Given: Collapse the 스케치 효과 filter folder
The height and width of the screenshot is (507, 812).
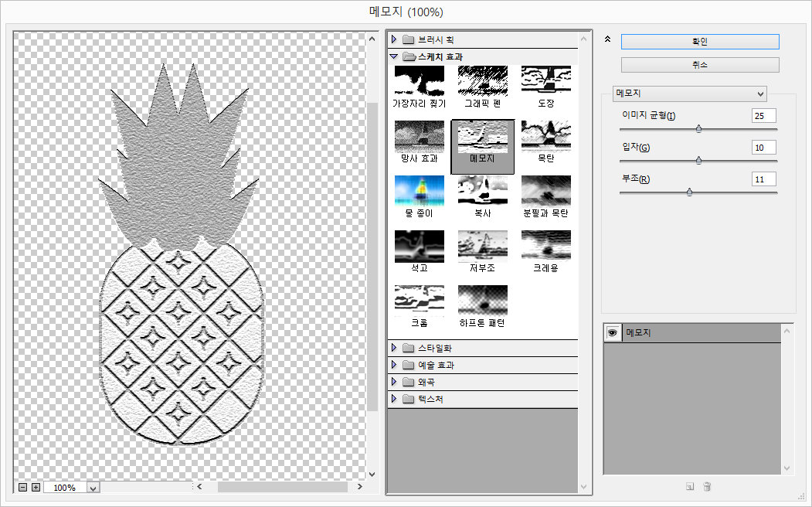Looking at the screenshot, I should pyautogui.click(x=394, y=56).
